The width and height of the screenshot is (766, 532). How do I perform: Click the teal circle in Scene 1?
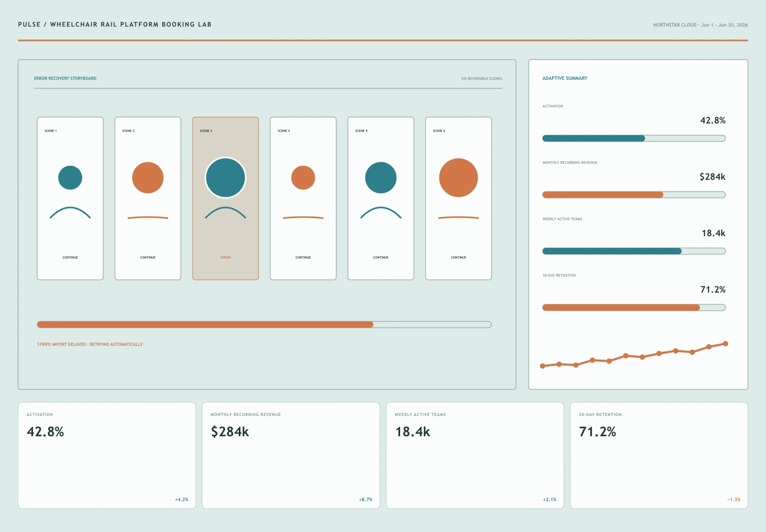click(x=70, y=178)
